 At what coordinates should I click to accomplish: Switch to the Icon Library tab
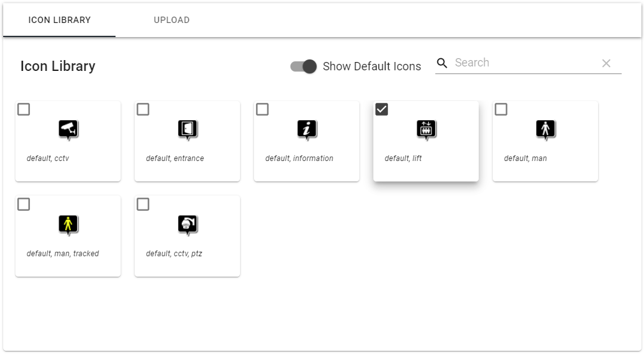pos(59,20)
